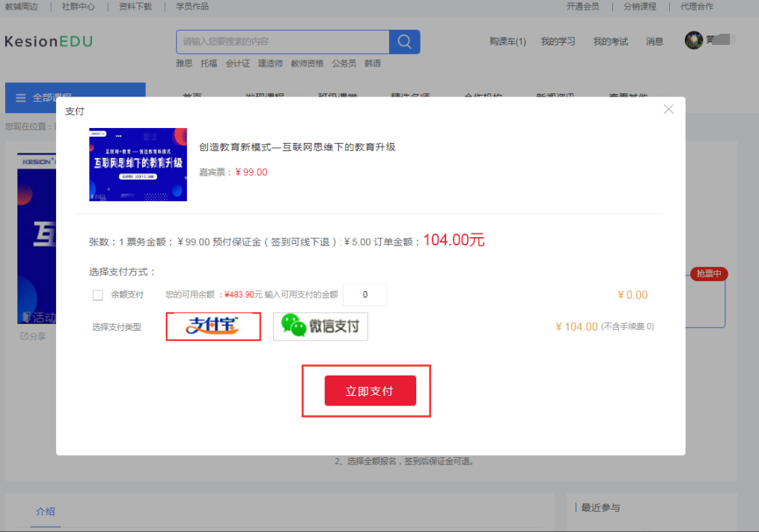Screen dimensions: 759x532
Task: Open the 开通会员 membership link
Action: point(583,6)
